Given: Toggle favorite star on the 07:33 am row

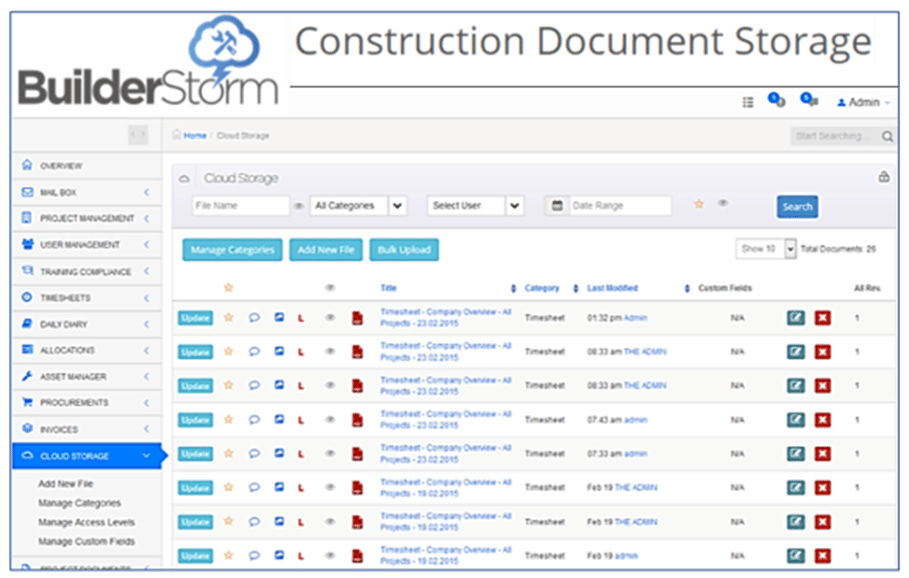Looking at the screenshot, I should [228, 453].
